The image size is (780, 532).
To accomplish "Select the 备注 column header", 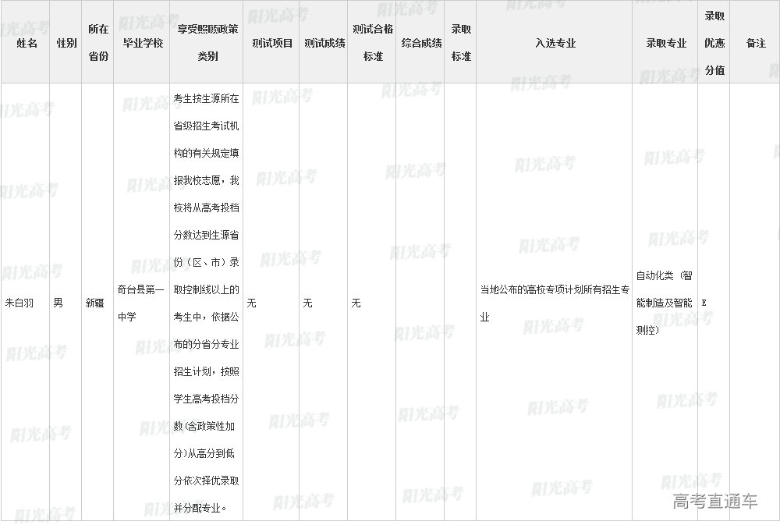I will tap(755, 43).
